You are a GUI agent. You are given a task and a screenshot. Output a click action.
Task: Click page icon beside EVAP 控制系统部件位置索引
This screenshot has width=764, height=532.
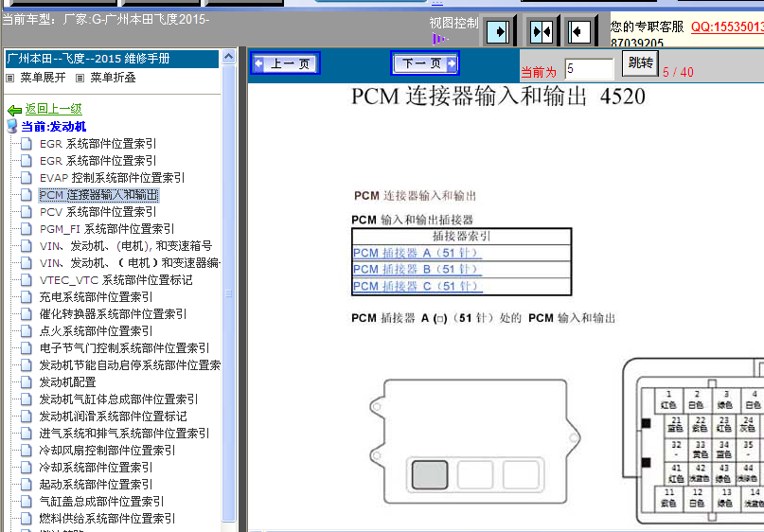point(27,178)
